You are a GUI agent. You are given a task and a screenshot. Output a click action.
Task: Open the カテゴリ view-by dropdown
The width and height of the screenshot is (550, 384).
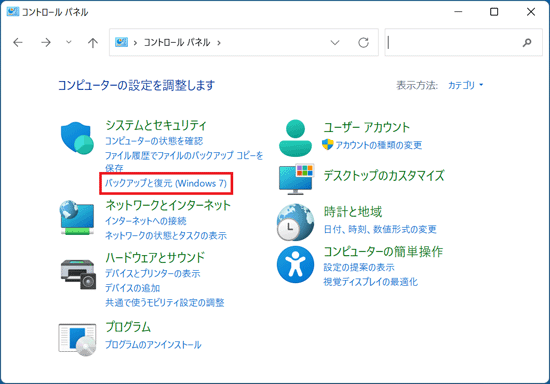(465, 85)
